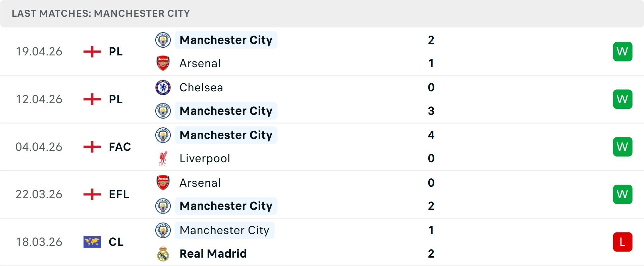Click the Manchester City club crest in first match
644x266 pixels.
tap(163, 40)
